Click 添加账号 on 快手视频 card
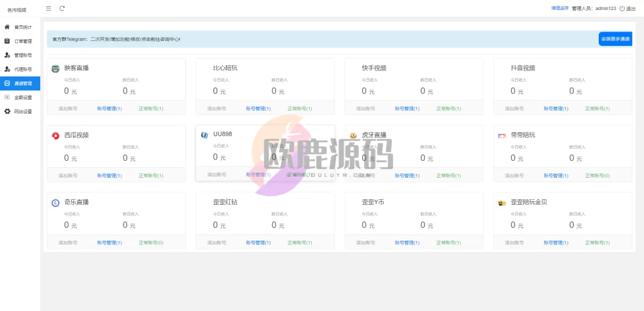Viewport: 644px width, 311px height. [x=365, y=109]
